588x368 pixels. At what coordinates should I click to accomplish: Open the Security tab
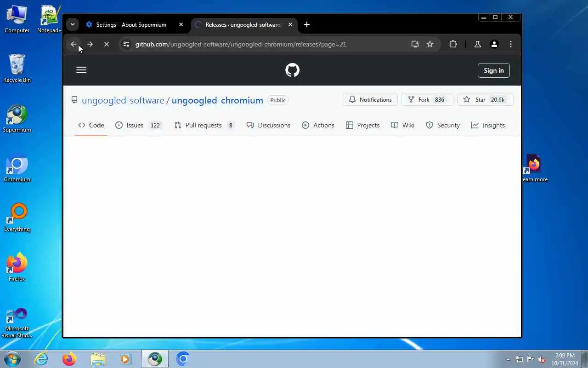[x=443, y=125]
